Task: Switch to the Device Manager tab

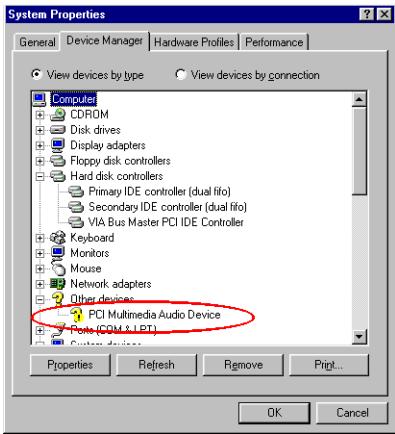Action: pos(104,41)
